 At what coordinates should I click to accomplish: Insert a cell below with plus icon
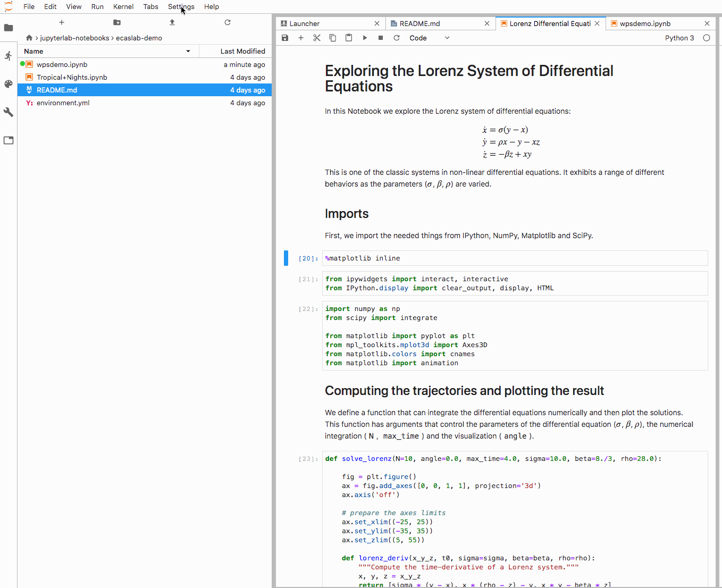point(301,38)
